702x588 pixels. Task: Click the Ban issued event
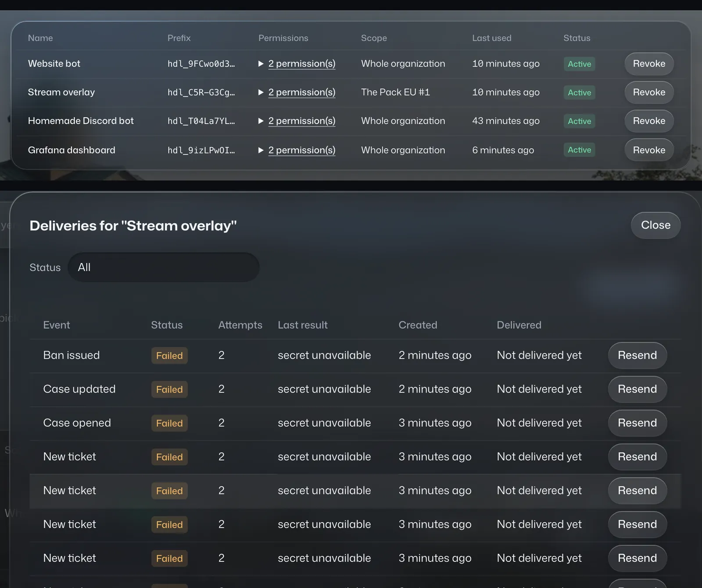point(72,355)
